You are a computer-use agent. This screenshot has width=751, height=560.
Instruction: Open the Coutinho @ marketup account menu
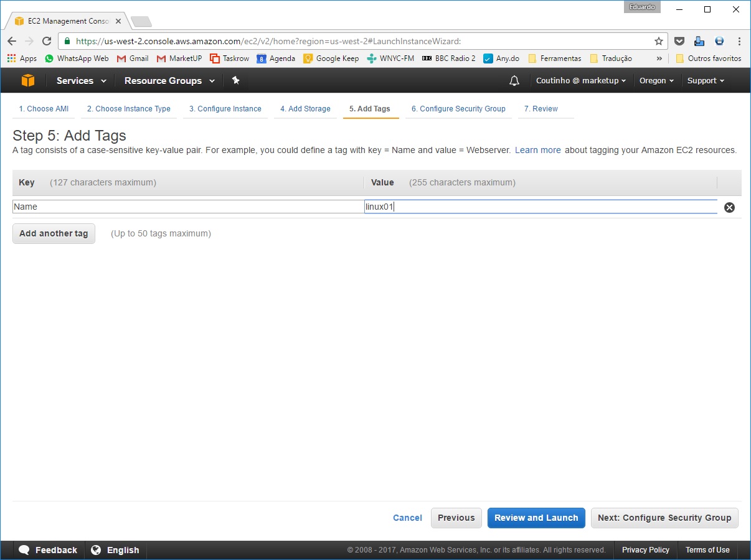pyautogui.click(x=581, y=81)
